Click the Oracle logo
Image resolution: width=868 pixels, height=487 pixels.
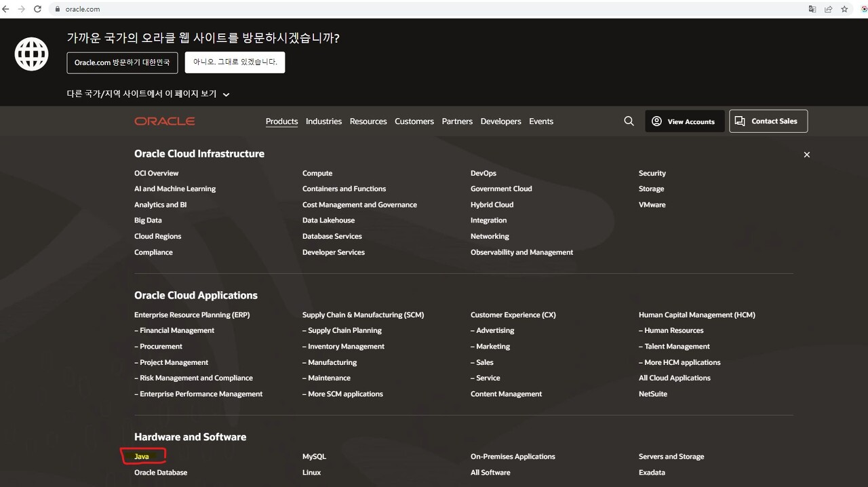point(165,121)
